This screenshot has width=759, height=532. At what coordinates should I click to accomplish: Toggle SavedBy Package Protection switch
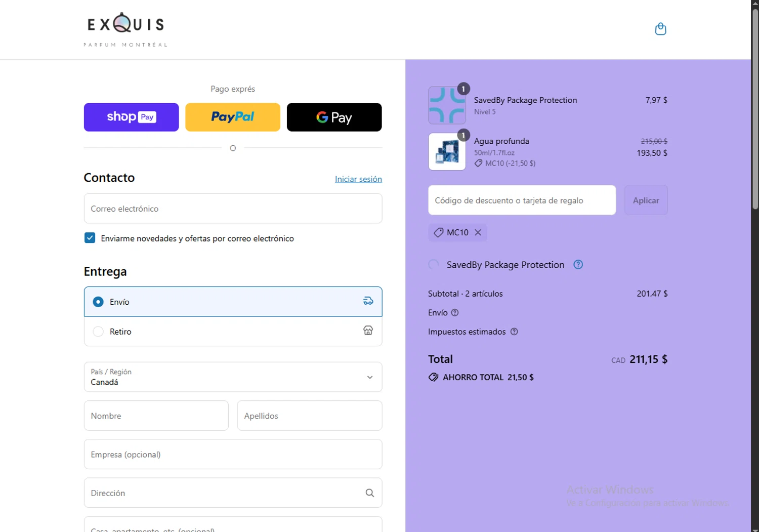coord(434,264)
